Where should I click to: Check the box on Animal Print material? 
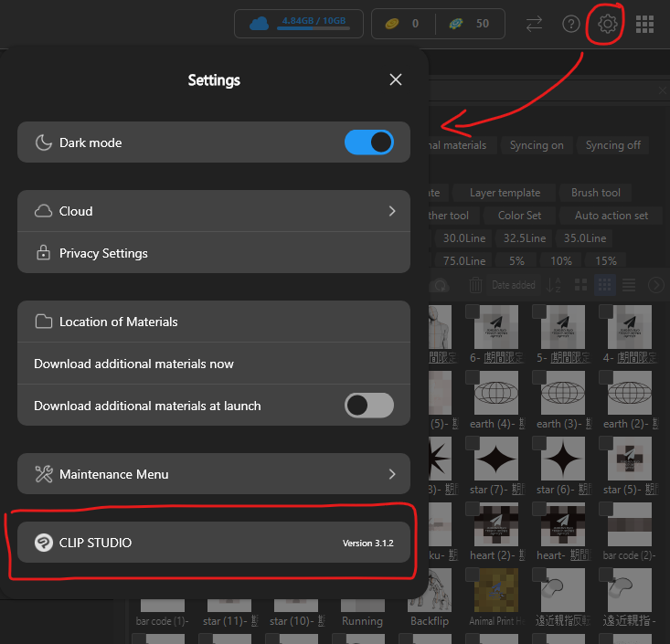pyautogui.click(x=473, y=575)
